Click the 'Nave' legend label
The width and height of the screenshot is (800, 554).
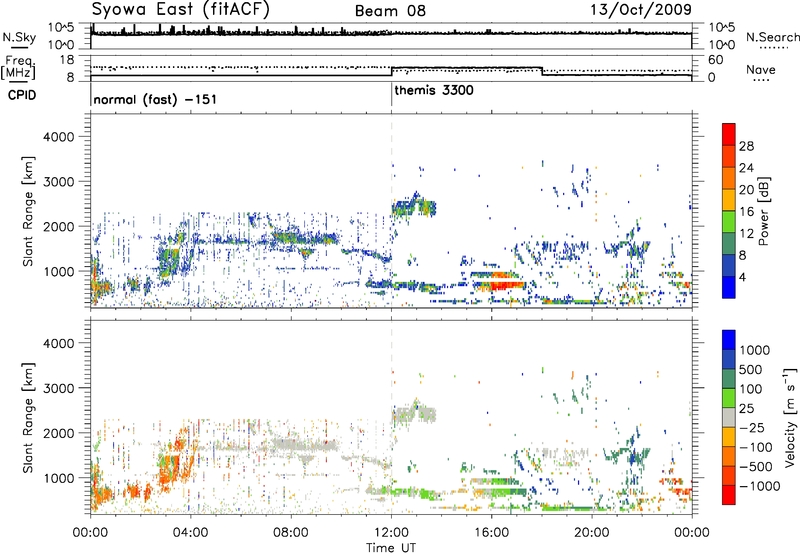761,69
